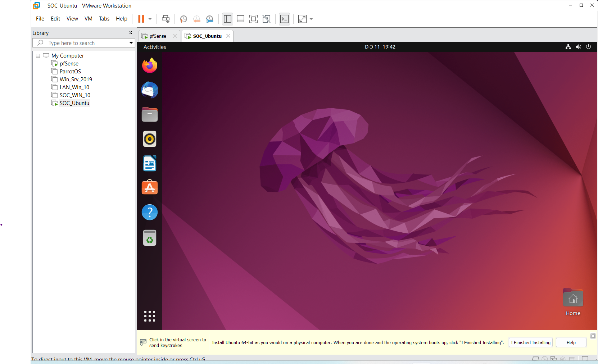Open Files manager from the dock
598x364 pixels.
[150, 114]
